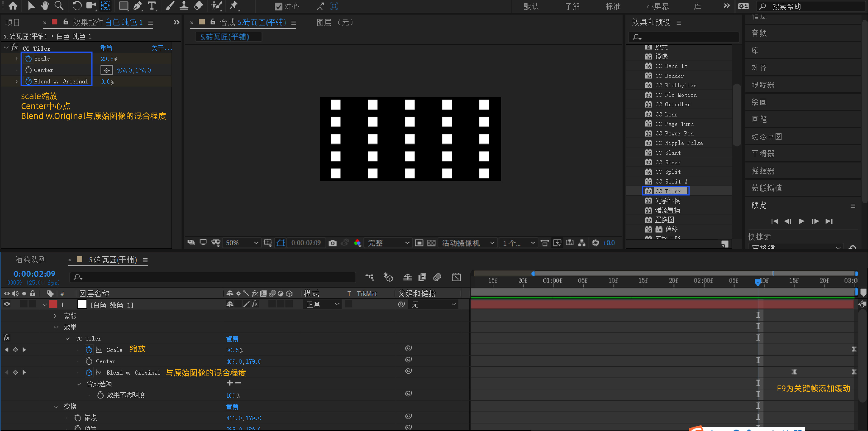Toggle Center stopwatch in timeline
The width and height of the screenshot is (868, 431).
(89, 361)
